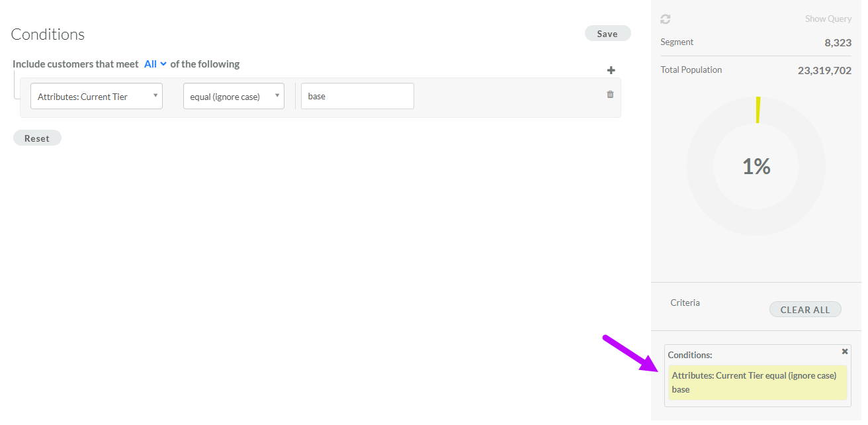Viewport: 868px width, 425px height.
Task: Open the Attributes: Current Tier dropdown
Action: pos(97,97)
